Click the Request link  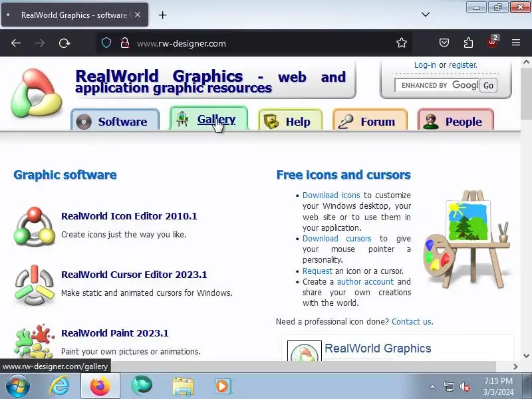(x=317, y=271)
